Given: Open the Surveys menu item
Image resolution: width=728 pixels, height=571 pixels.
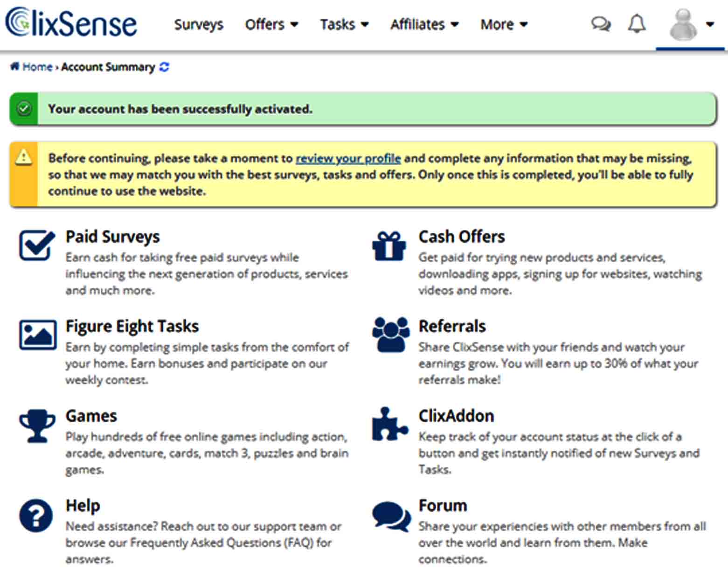Looking at the screenshot, I should (199, 24).
